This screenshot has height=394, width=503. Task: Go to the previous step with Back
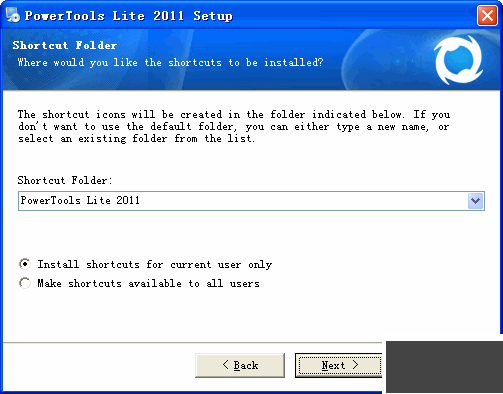point(240,365)
